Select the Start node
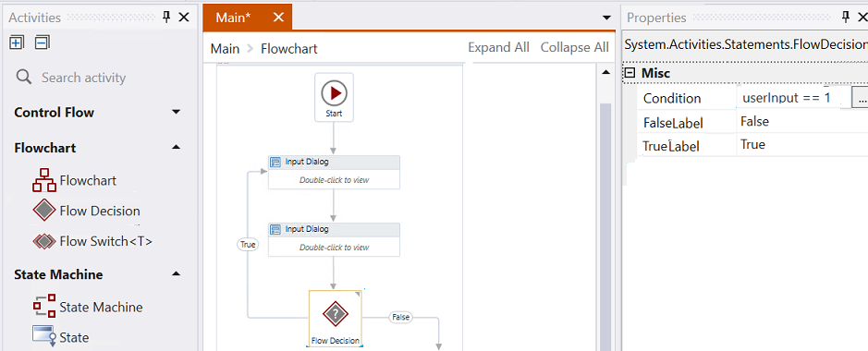868x351 pixels. point(334,97)
